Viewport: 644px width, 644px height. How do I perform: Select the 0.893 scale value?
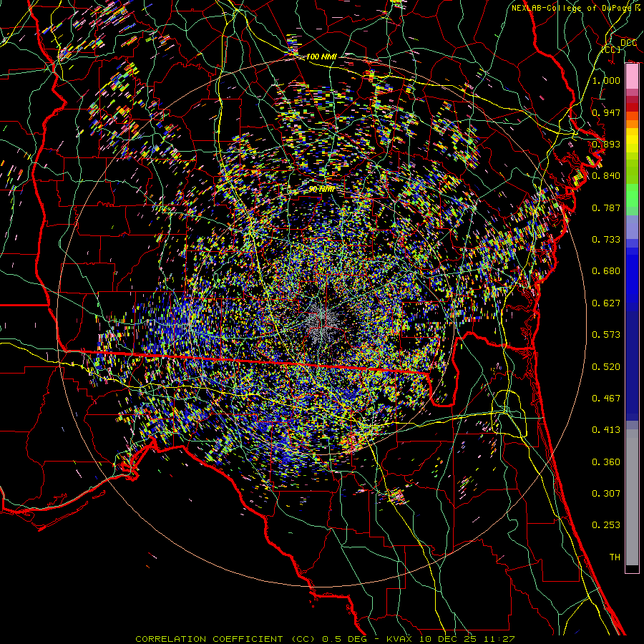(606, 144)
